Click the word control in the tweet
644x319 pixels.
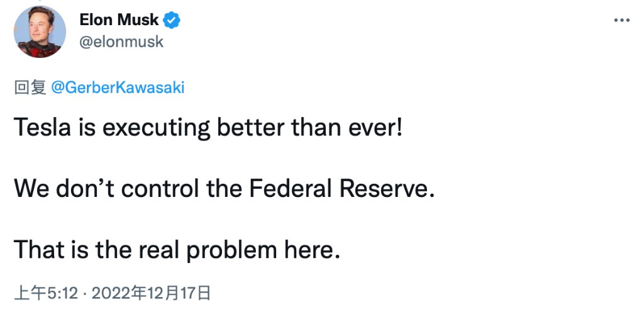pos(152,189)
